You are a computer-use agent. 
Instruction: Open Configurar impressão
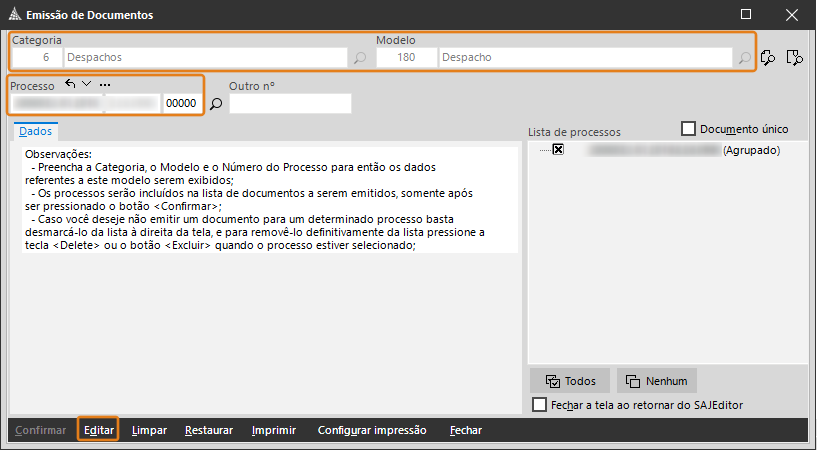(372, 430)
